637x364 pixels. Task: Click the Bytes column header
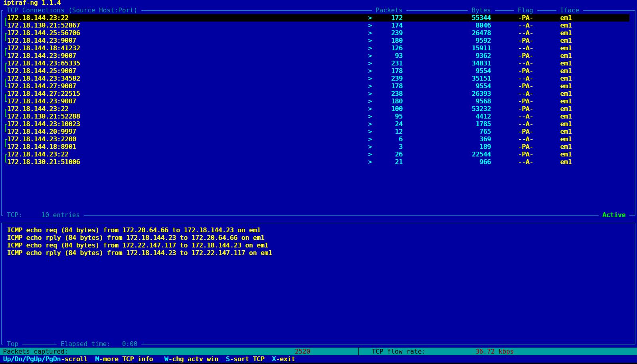[481, 10]
